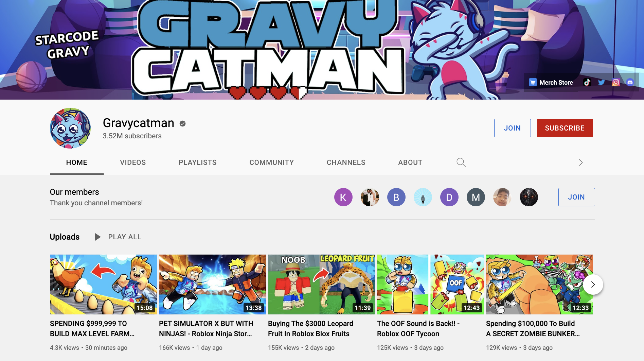This screenshot has height=361, width=644.
Task: Expand more tabs with the right chevron
Action: coord(580,162)
